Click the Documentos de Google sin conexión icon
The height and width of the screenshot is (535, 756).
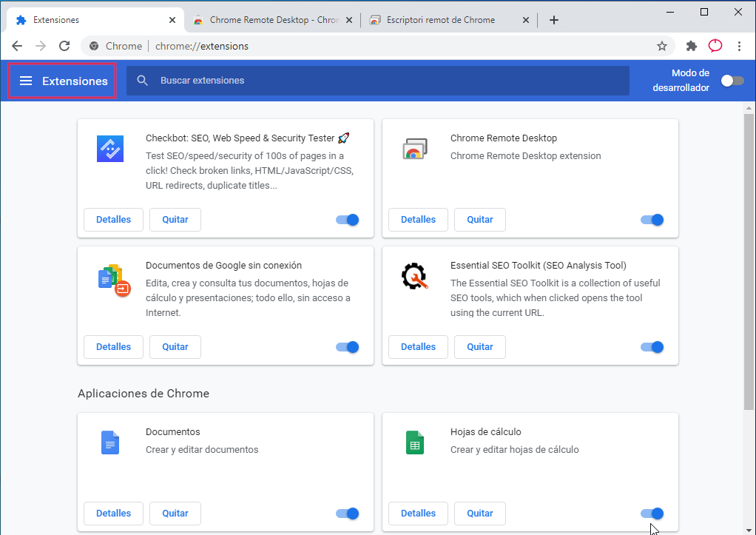(114, 280)
